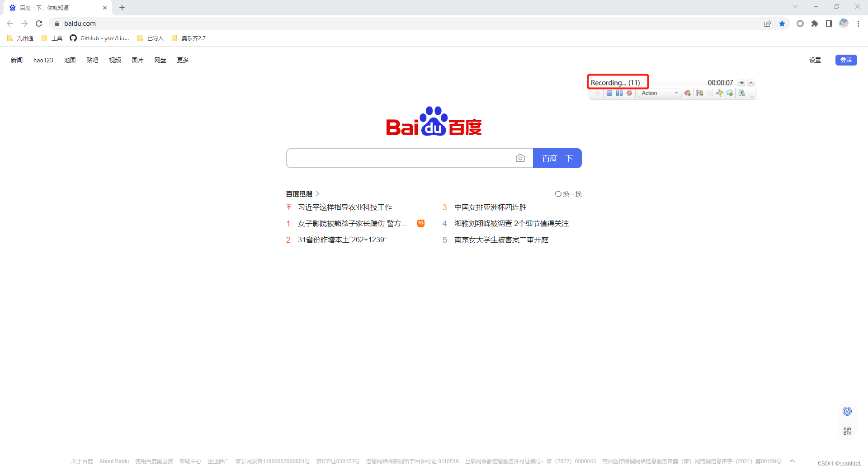Click the circle extension icon in Chrome toolbar
This screenshot has height=470, width=868.
tap(800, 23)
